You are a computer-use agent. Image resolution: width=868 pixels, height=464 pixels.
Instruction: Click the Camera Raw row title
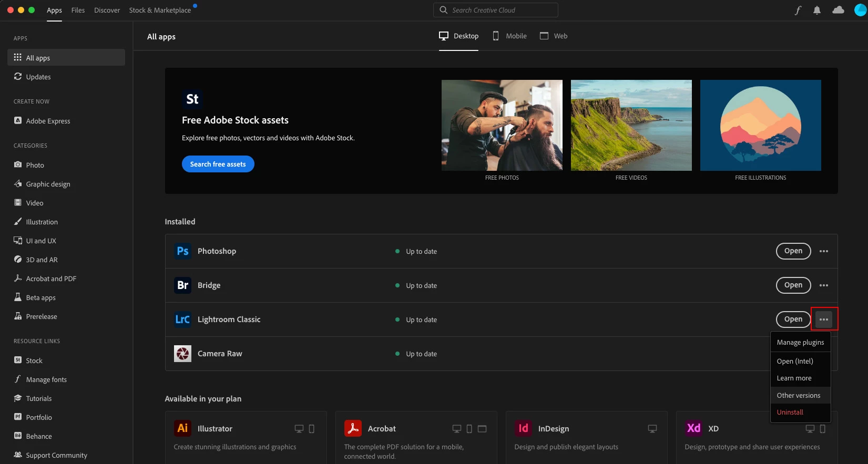[220, 354]
